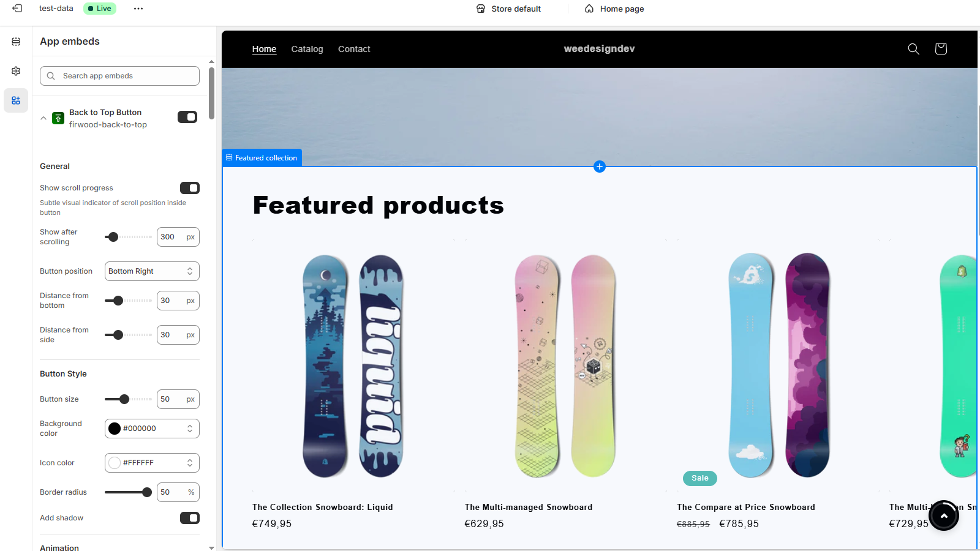Open the Sections panel icon in sidebar

(x=16, y=42)
